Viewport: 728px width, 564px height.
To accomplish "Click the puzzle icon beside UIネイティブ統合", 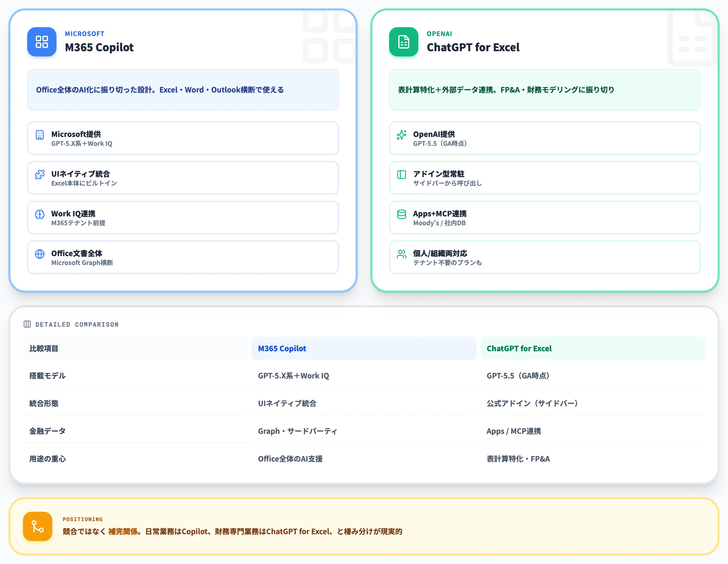I will pos(40,175).
